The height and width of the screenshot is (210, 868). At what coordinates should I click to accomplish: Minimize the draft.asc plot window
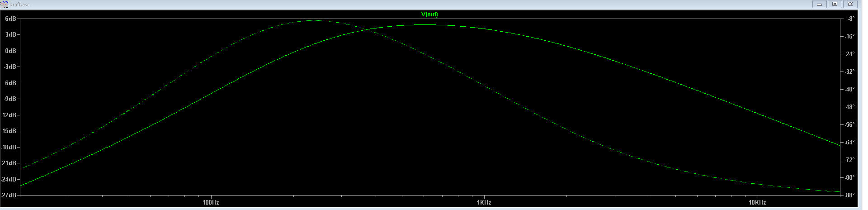coord(819,4)
